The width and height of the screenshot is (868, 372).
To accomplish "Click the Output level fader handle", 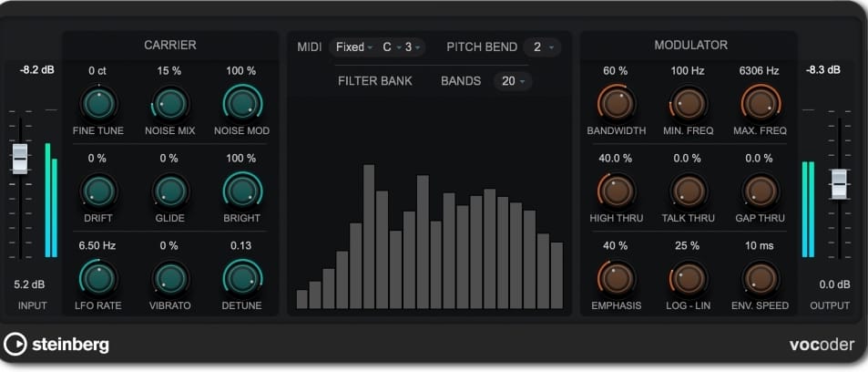I will 839,182.
